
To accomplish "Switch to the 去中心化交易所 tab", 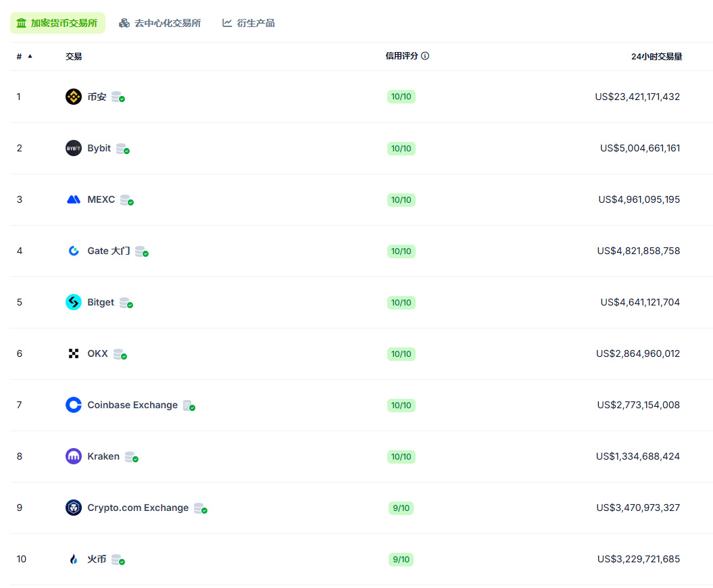I will point(160,23).
